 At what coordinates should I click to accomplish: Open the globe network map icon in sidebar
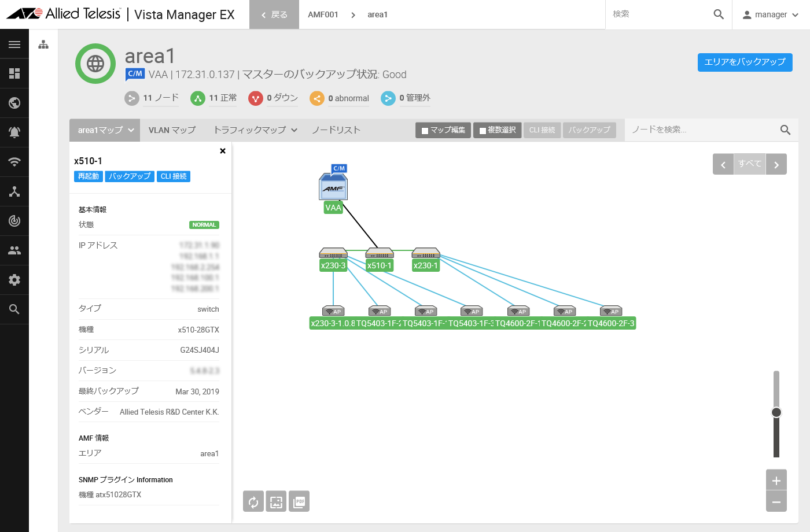click(x=14, y=103)
